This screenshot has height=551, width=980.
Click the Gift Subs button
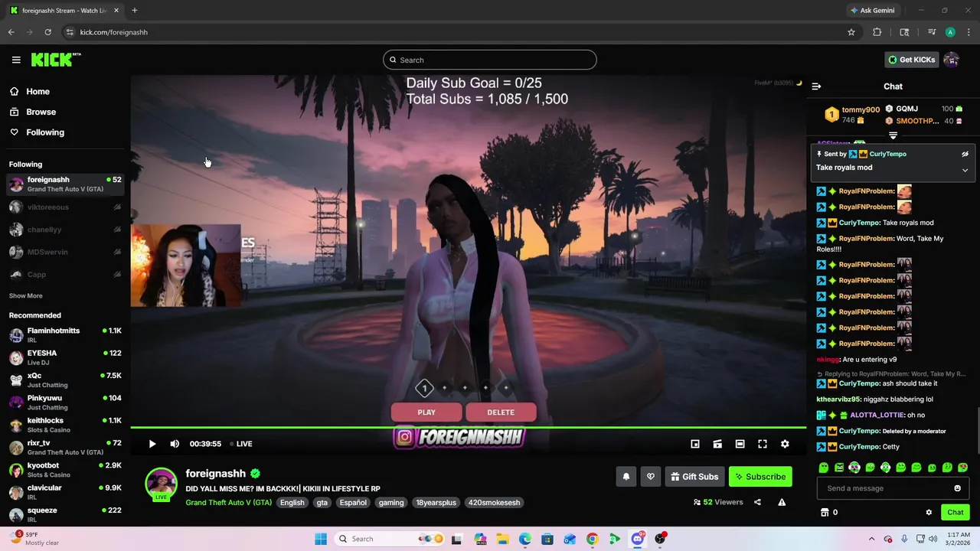point(695,477)
